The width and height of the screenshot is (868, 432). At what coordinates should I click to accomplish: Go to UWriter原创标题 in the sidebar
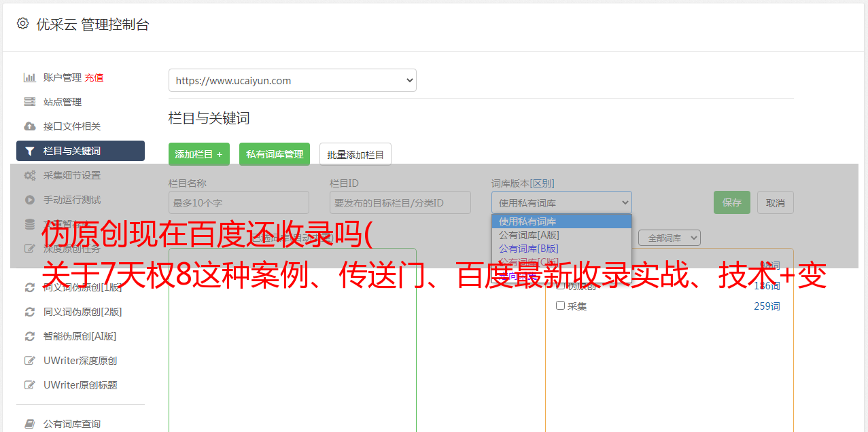pyautogui.click(x=80, y=385)
